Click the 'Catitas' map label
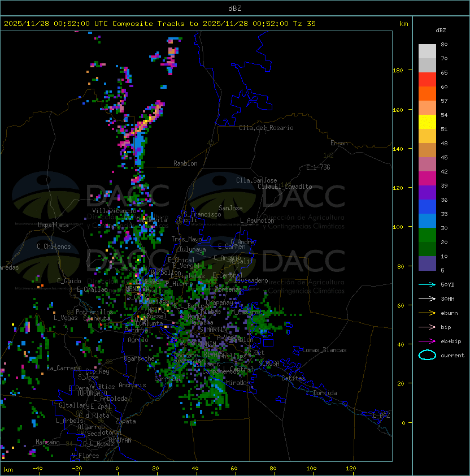This screenshot has width=470, height=476. [293, 378]
